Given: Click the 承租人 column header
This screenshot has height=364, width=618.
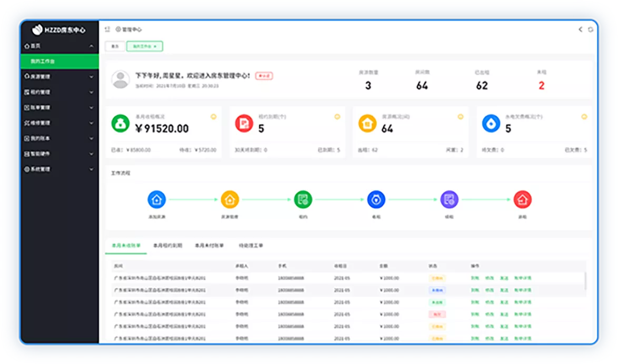Looking at the screenshot, I should [242, 266].
